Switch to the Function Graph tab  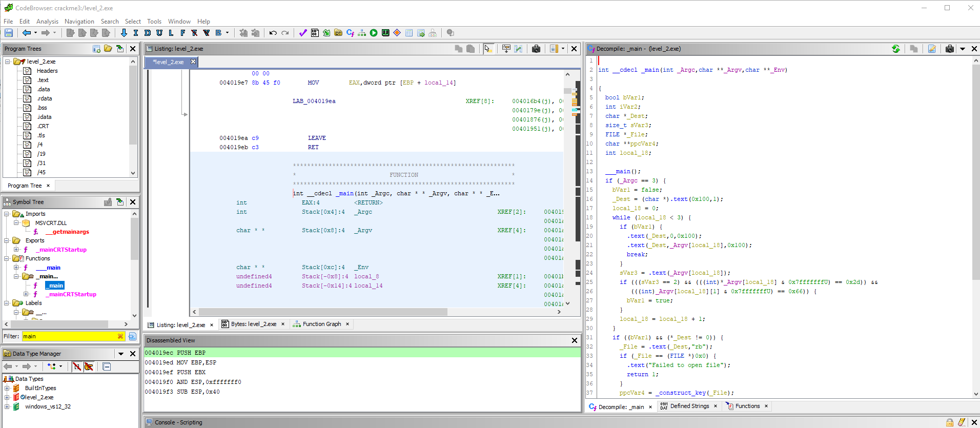pos(321,324)
